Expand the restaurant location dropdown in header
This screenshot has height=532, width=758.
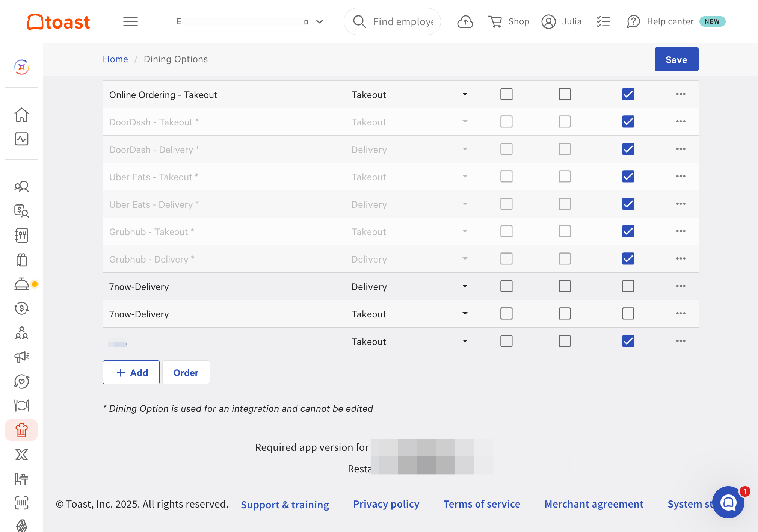pyautogui.click(x=319, y=21)
